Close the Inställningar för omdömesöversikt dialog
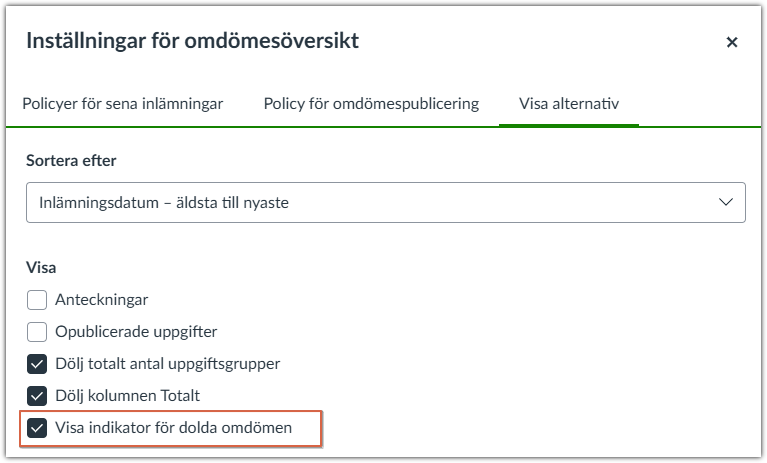767x463 pixels. click(x=732, y=42)
